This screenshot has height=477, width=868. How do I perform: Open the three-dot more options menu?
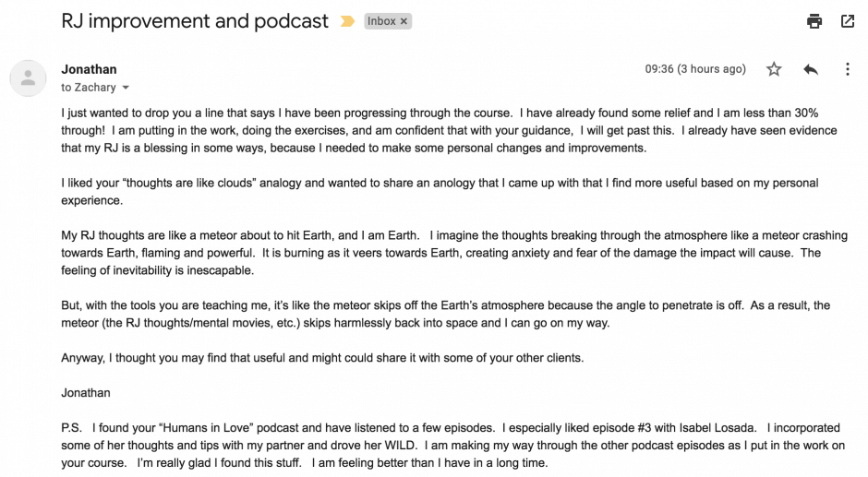point(848,69)
